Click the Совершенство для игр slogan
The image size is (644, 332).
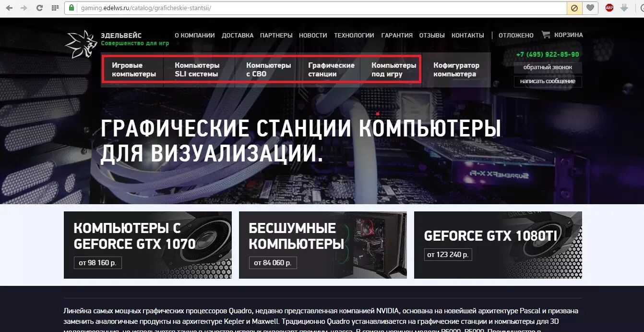coord(135,43)
